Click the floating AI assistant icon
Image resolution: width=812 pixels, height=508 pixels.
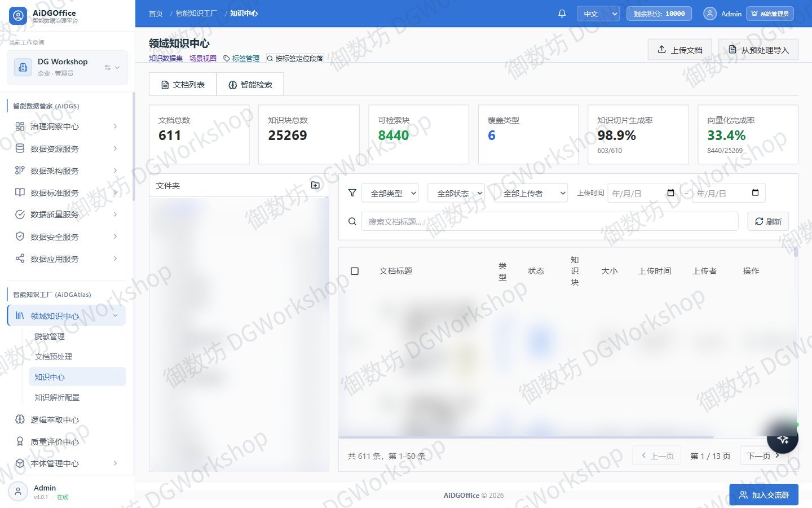pyautogui.click(x=783, y=439)
